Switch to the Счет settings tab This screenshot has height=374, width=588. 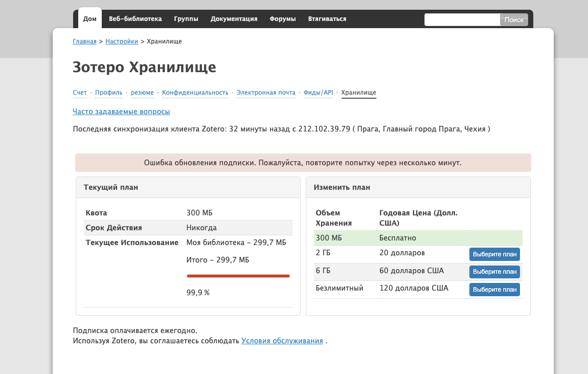click(80, 93)
